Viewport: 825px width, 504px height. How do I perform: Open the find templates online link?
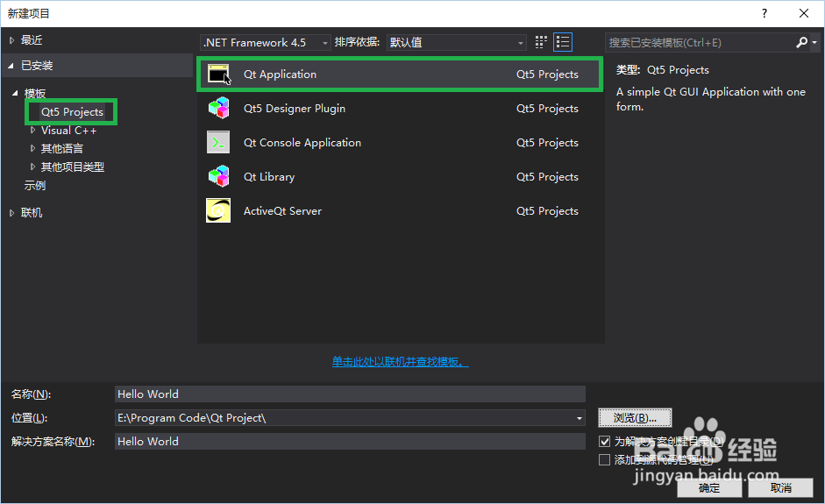click(x=401, y=361)
